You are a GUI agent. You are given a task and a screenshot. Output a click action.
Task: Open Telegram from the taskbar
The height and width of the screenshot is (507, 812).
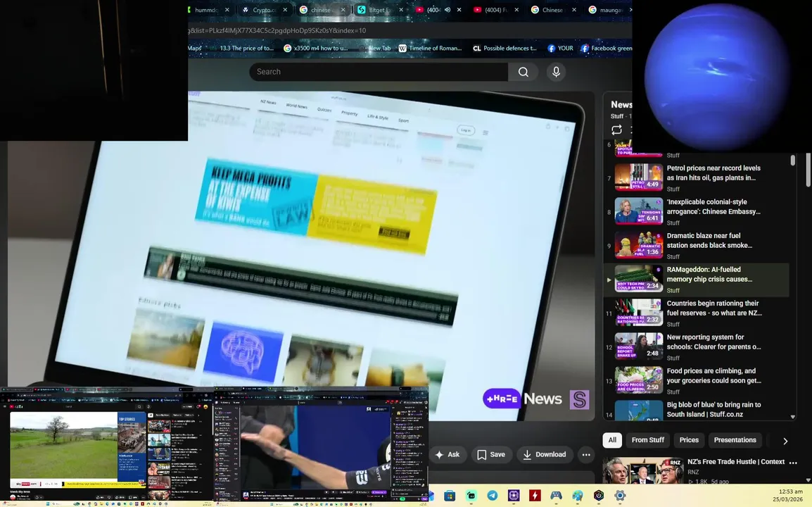[493, 496]
